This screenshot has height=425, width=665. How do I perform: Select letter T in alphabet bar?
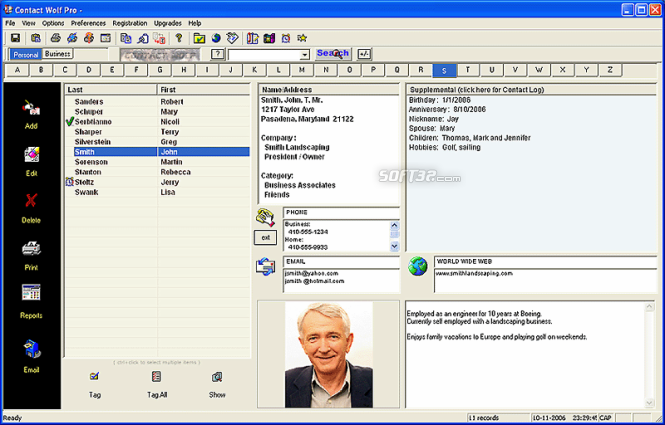point(468,70)
